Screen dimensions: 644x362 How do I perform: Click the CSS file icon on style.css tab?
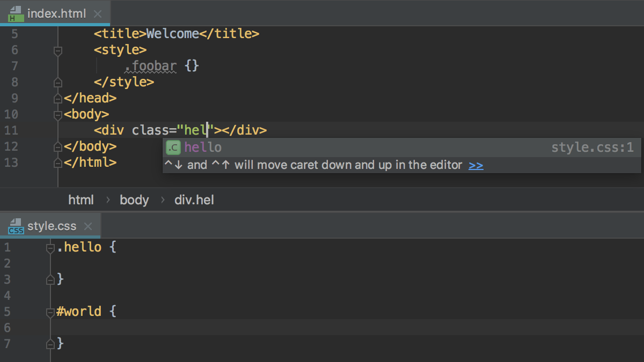pyautogui.click(x=16, y=226)
